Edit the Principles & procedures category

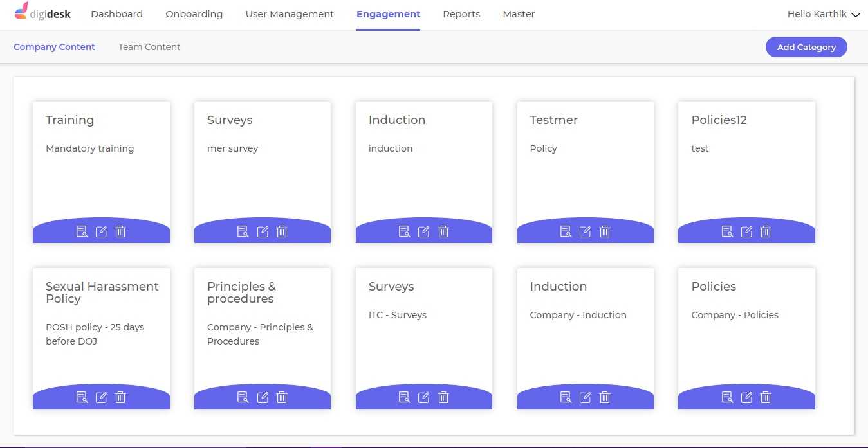[x=263, y=397]
